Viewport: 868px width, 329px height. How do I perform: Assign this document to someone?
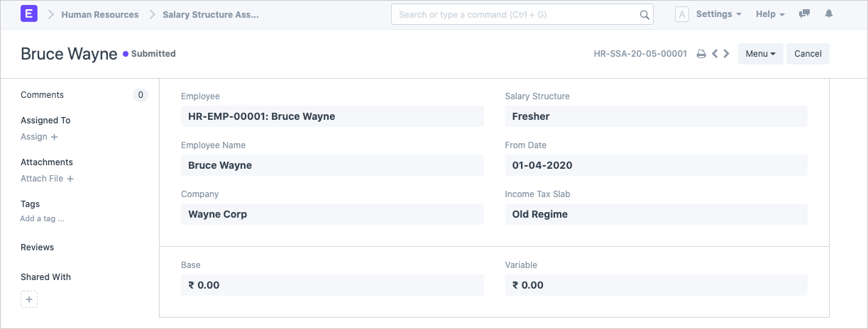tap(39, 137)
